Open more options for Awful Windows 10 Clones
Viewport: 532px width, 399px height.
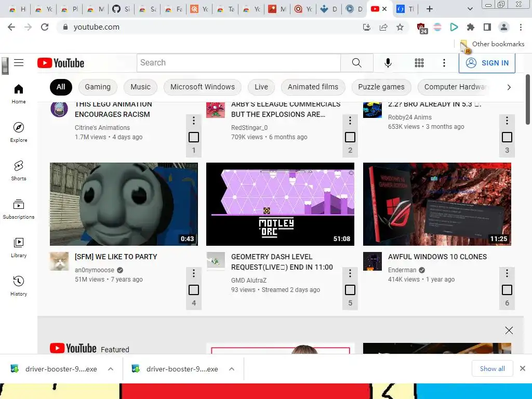507,273
